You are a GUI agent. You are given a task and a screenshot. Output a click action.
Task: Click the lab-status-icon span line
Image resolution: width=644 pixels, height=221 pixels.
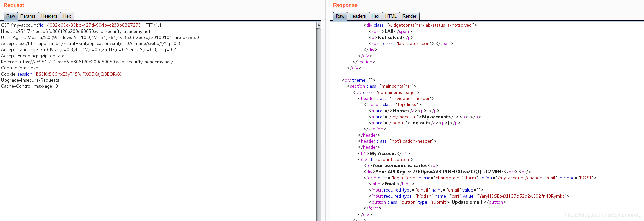411,44
